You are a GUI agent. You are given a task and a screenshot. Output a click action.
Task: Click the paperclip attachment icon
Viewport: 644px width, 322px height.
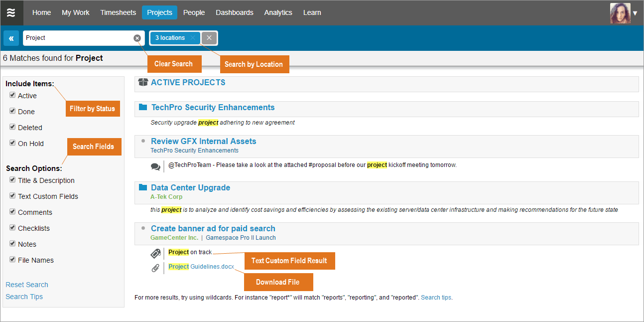click(155, 268)
